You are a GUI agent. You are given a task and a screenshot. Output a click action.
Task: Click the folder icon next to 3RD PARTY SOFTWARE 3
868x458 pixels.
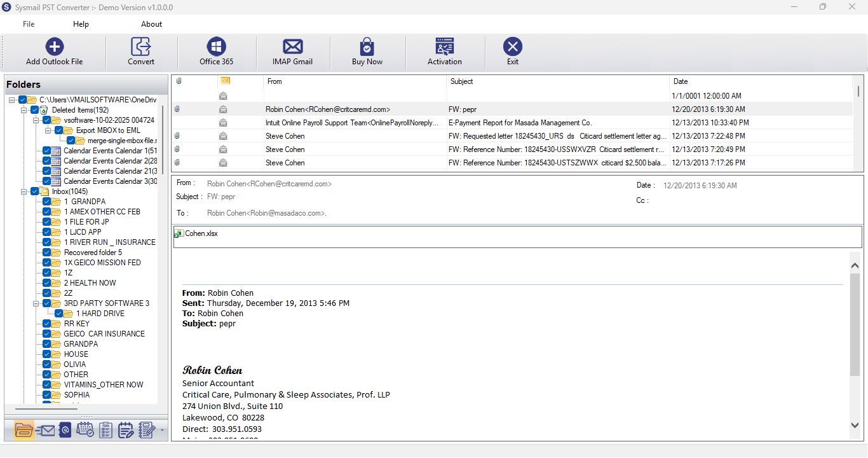[57, 303]
